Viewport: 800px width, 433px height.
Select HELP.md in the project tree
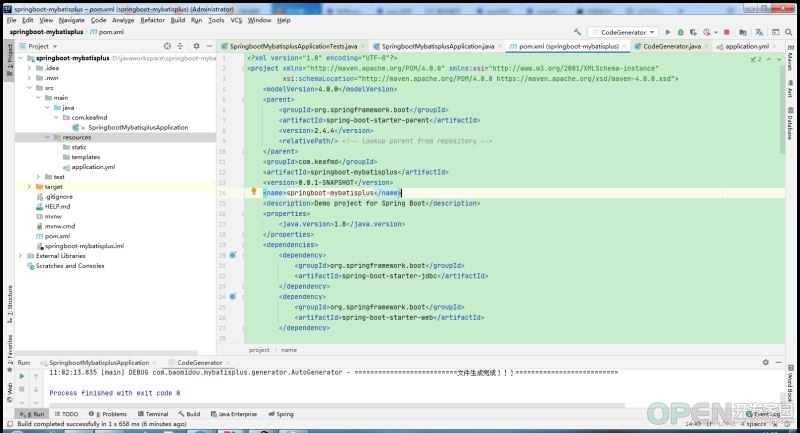click(57, 207)
